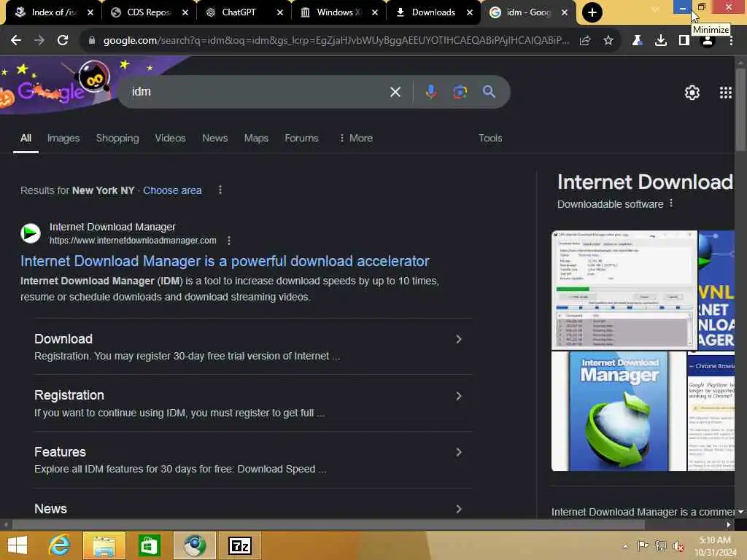
Task: Open the tab search dropdown arrow
Action: coord(656,9)
